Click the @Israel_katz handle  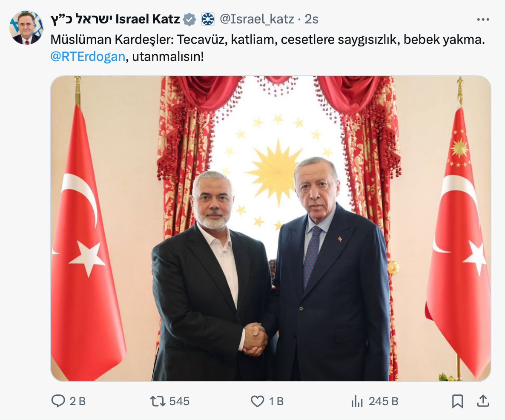(257, 19)
